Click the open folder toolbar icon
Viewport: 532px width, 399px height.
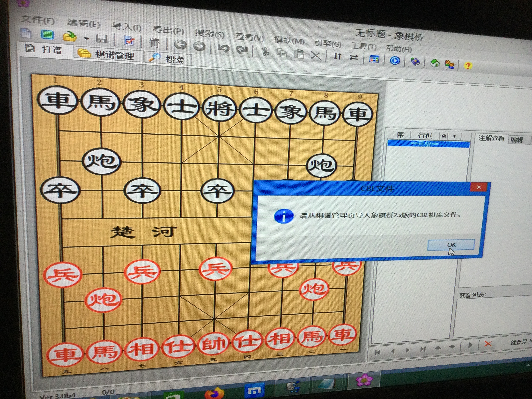[x=69, y=37]
